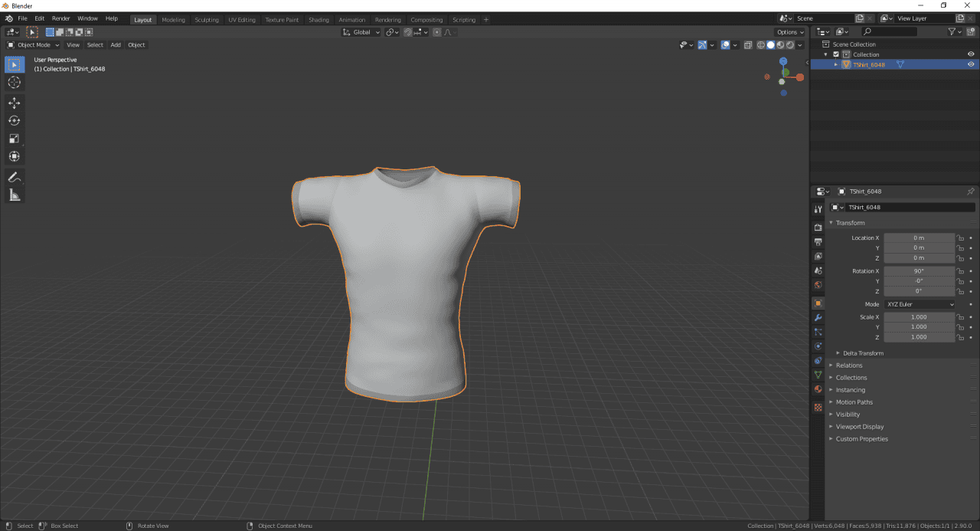980x531 pixels.
Task: Hide the TShirt_6048 object in the outliner
Action: (x=970, y=64)
